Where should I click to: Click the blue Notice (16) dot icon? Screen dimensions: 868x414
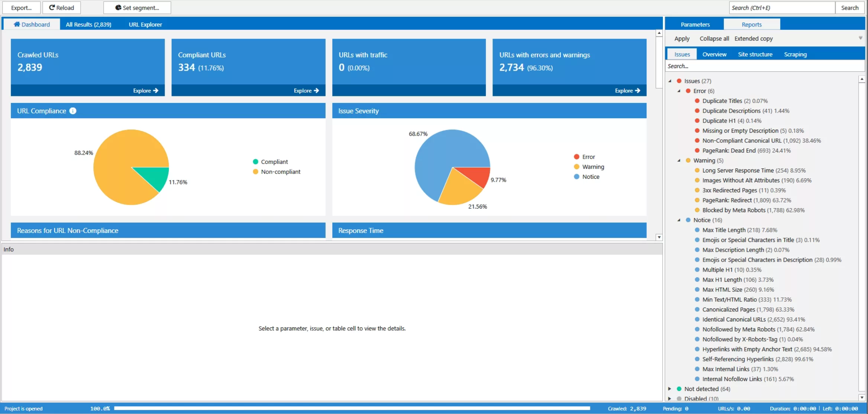point(688,220)
